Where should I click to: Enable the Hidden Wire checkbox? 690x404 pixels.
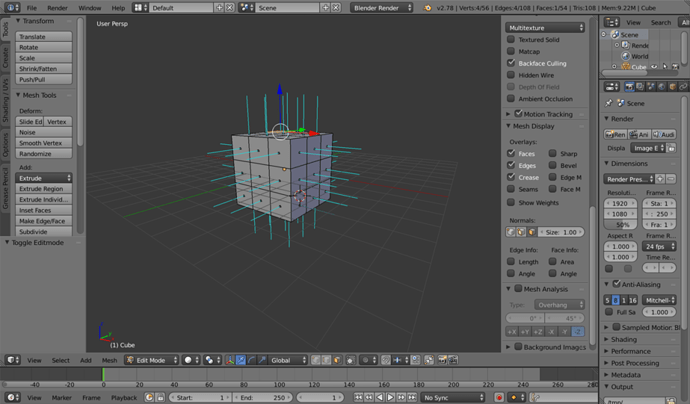[x=512, y=75]
